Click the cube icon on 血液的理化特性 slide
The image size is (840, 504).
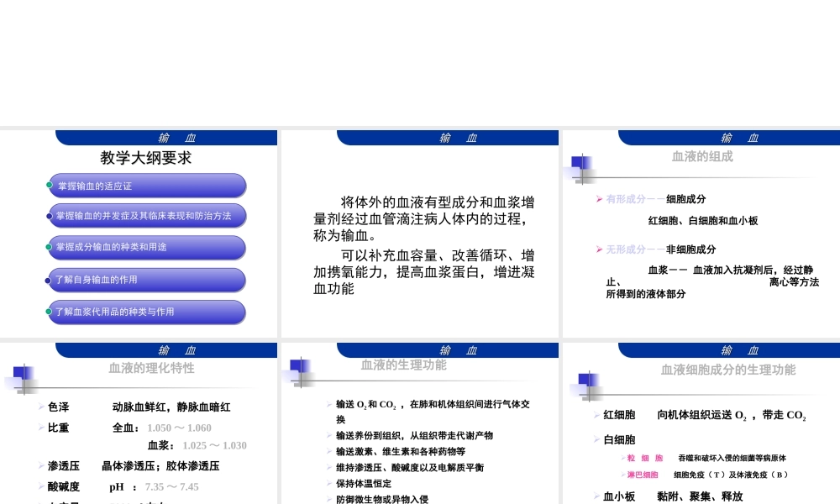pos(24,375)
